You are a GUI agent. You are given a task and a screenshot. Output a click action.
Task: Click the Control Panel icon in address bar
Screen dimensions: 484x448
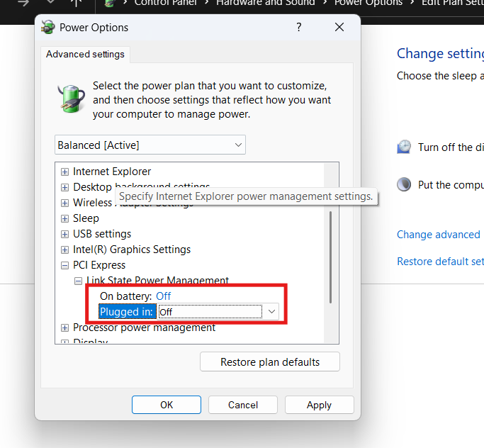[110, 3]
